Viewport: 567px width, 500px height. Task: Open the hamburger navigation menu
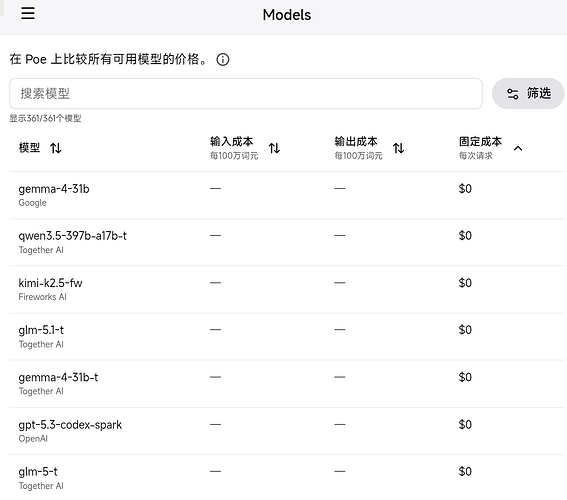[28, 13]
